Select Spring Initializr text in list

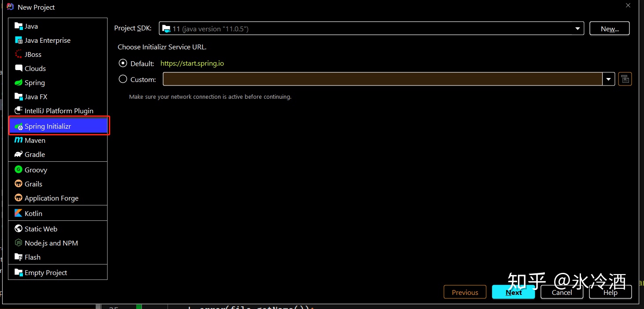coord(48,127)
